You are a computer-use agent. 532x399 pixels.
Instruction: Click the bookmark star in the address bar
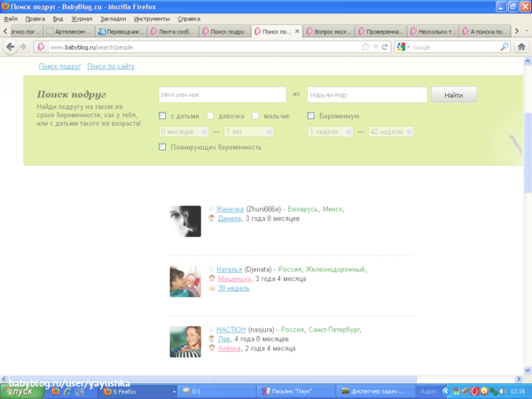click(x=364, y=47)
